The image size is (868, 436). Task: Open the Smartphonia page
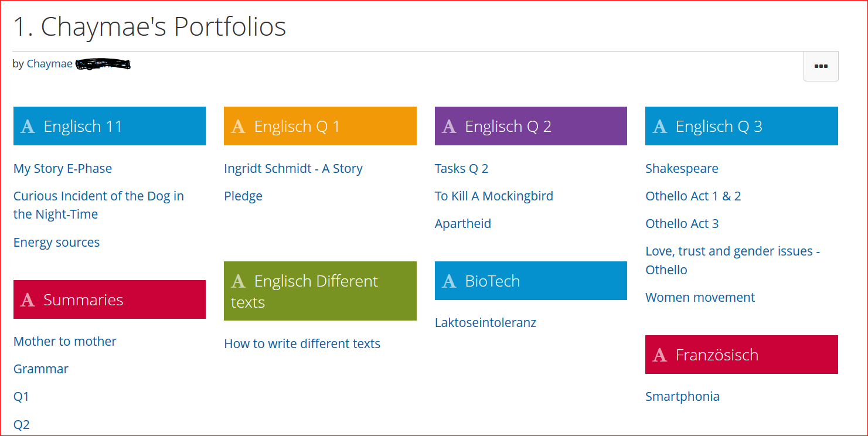click(x=682, y=397)
